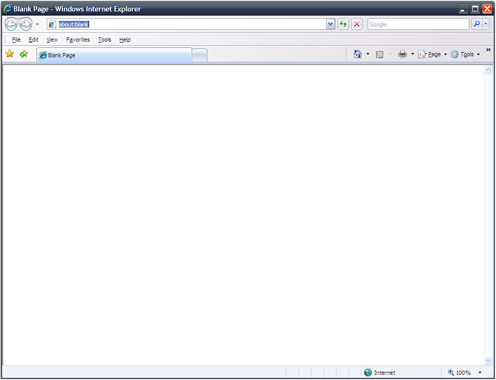Click the Refresh page icon
The image size is (496, 380).
coord(343,24)
